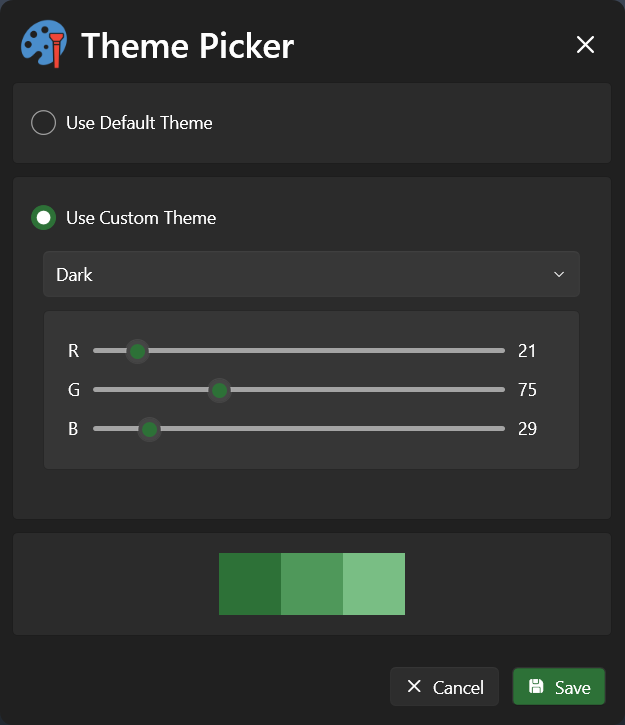Click the R red slider thumb
Image resolution: width=625 pixels, height=725 pixels.
point(138,351)
